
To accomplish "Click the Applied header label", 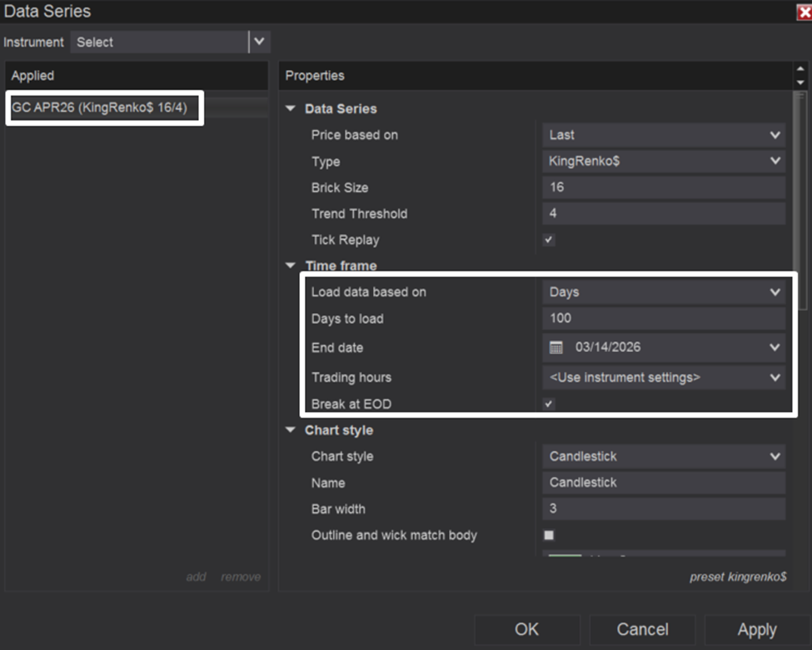I will pyautogui.click(x=32, y=76).
